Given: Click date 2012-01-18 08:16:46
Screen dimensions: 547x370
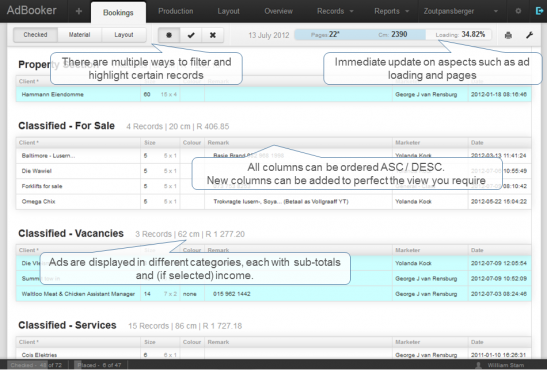Looking at the screenshot, I should pos(499,95).
